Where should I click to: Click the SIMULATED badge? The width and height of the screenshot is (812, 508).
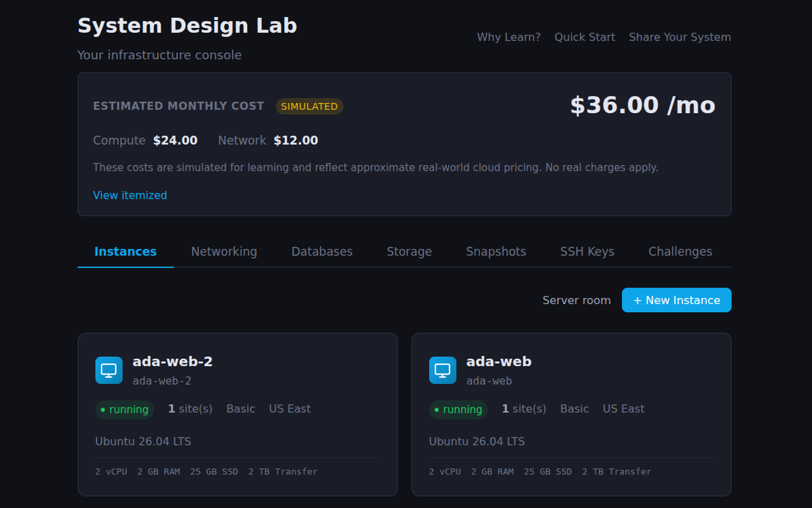click(309, 106)
